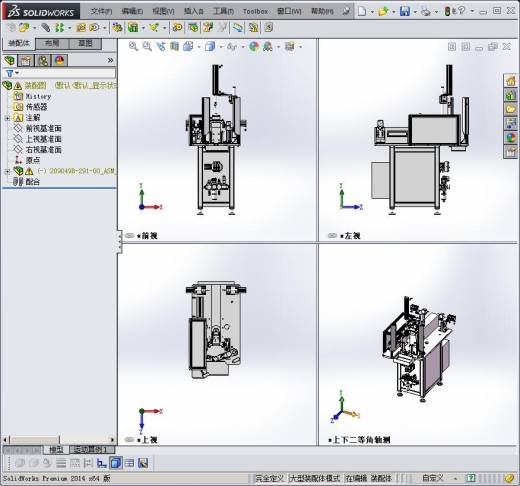
Task: Open the ConfigurationManager tab
Action: 43,61
